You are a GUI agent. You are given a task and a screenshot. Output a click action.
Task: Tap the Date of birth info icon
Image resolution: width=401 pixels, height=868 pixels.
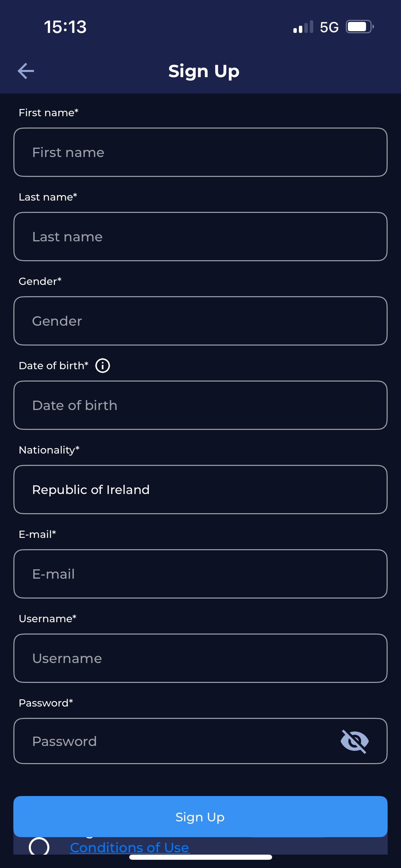tap(102, 365)
